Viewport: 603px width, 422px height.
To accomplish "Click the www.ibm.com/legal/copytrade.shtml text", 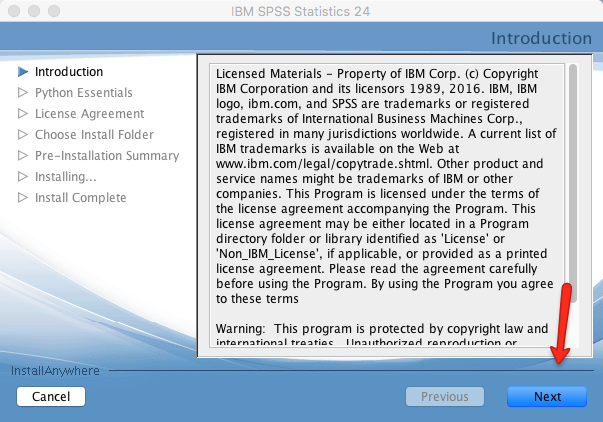I will (323, 163).
